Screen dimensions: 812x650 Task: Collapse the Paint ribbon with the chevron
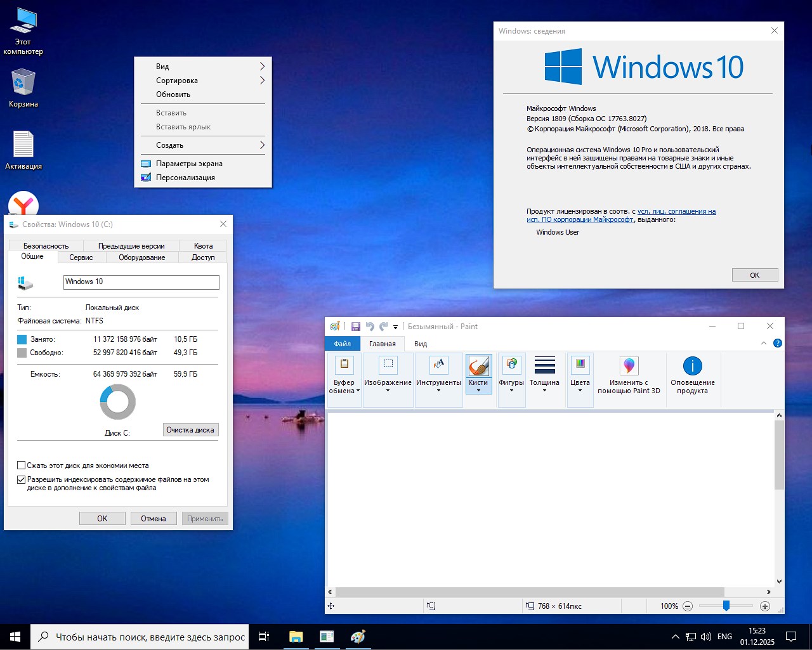pos(764,343)
